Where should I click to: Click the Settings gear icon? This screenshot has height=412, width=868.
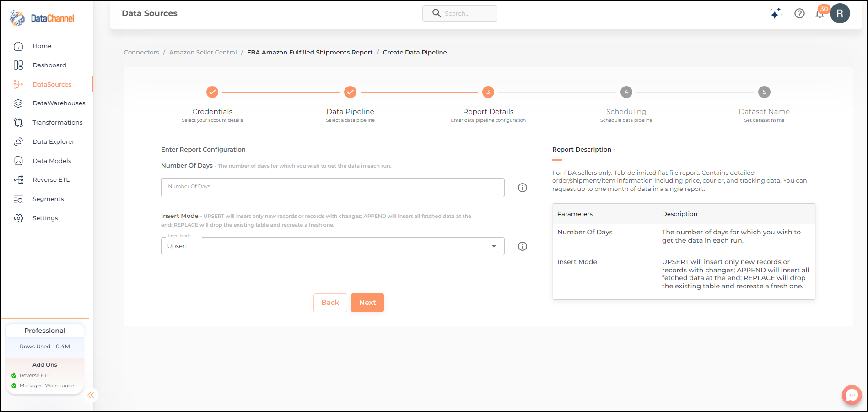click(18, 218)
